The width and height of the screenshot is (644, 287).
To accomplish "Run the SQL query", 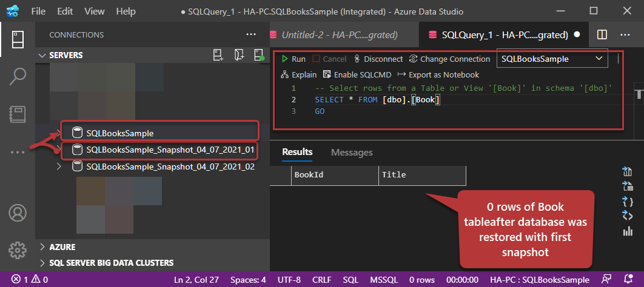I will 293,59.
